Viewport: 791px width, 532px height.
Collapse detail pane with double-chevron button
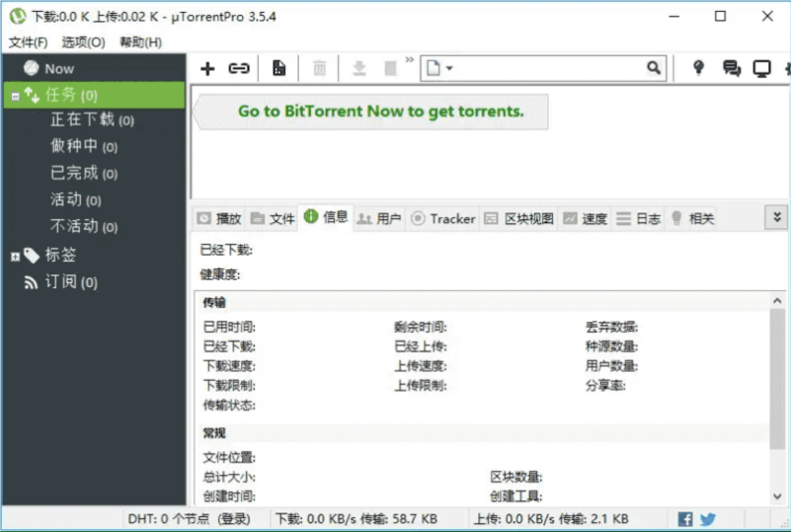(777, 217)
